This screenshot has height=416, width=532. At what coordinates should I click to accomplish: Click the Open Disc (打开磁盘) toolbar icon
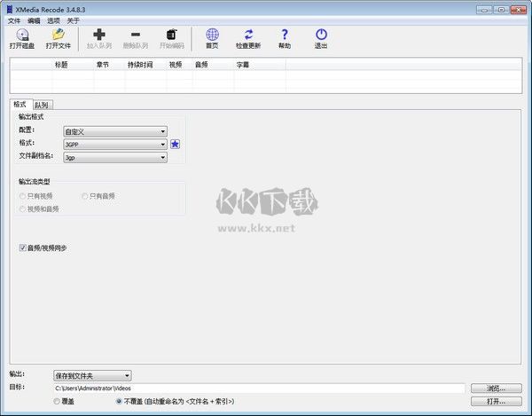coord(22,35)
